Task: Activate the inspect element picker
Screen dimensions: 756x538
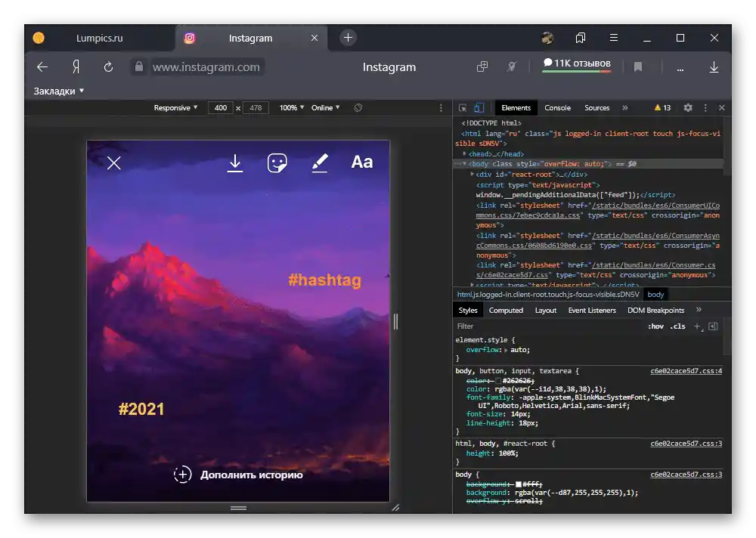Action: click(463, 108)
